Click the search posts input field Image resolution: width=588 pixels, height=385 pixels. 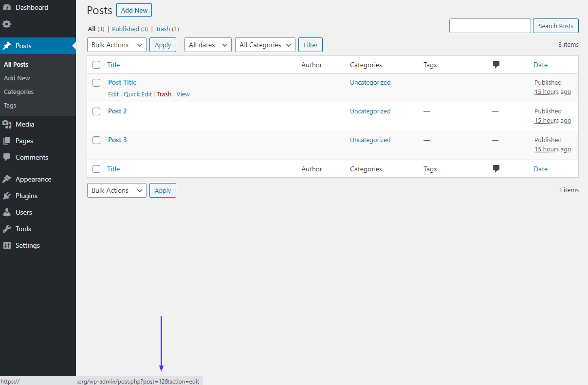[x=490, y=26]
